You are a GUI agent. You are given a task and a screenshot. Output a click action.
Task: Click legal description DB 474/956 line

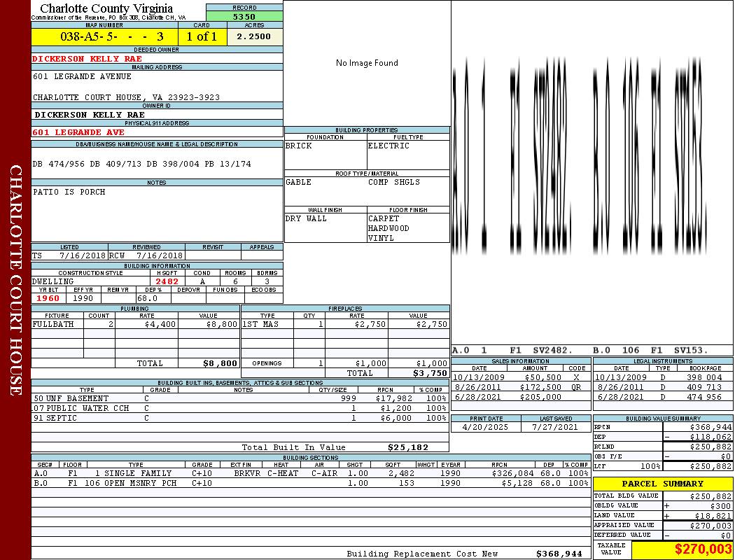tap(141, 164)
